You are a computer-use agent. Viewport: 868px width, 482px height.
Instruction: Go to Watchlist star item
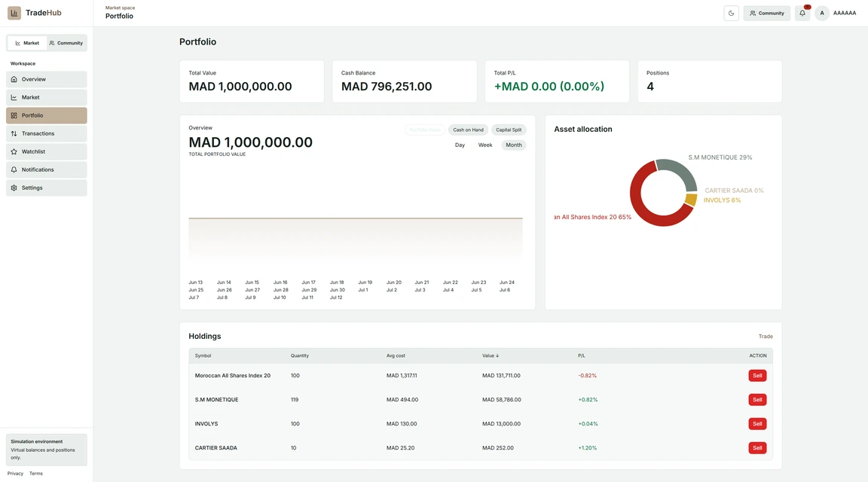(47, 151)
